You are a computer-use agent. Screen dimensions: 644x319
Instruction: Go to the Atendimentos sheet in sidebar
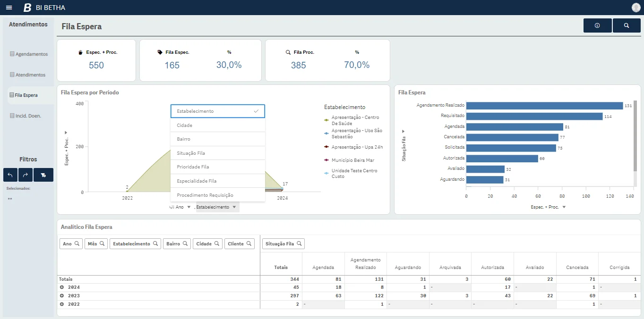[28, 75]
